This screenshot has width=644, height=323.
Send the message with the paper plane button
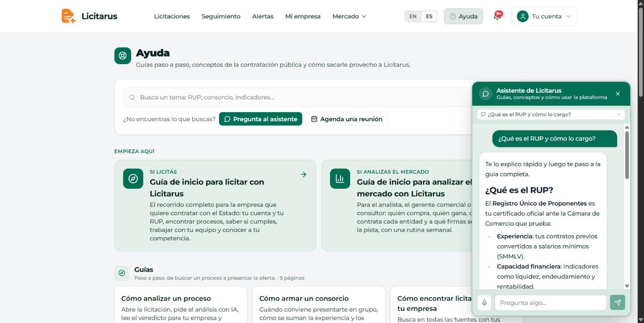(618, 302)
